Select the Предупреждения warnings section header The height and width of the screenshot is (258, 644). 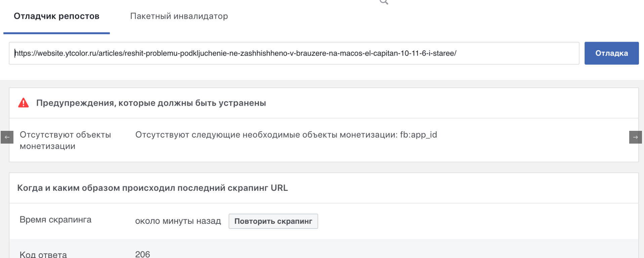151,103
